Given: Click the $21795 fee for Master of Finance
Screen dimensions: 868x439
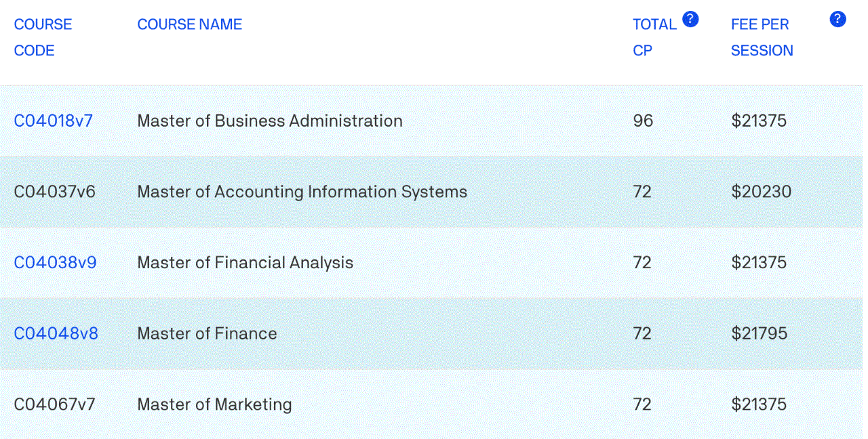Looking at the screenshot, I should (759, 334).
